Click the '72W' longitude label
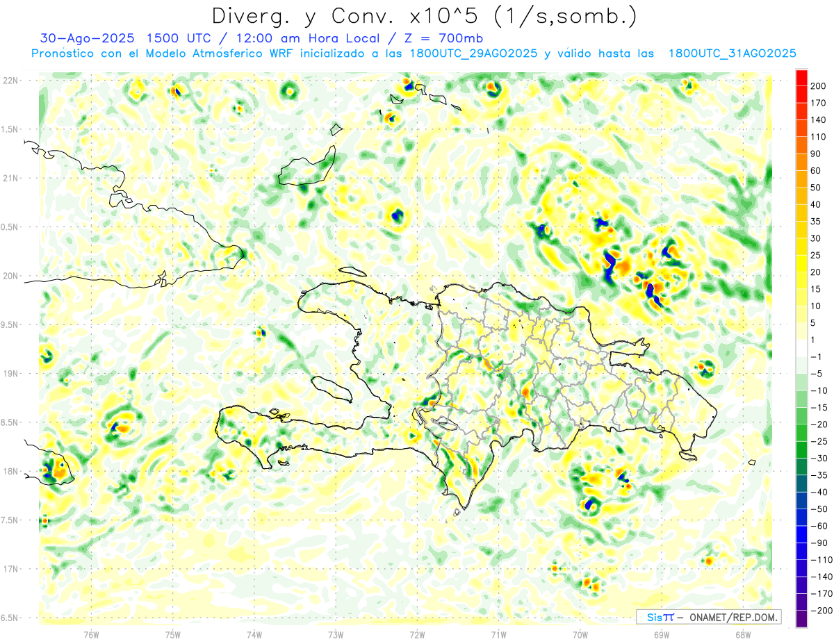The height and width of the screenshot is (644, 834). click(417, 634)
